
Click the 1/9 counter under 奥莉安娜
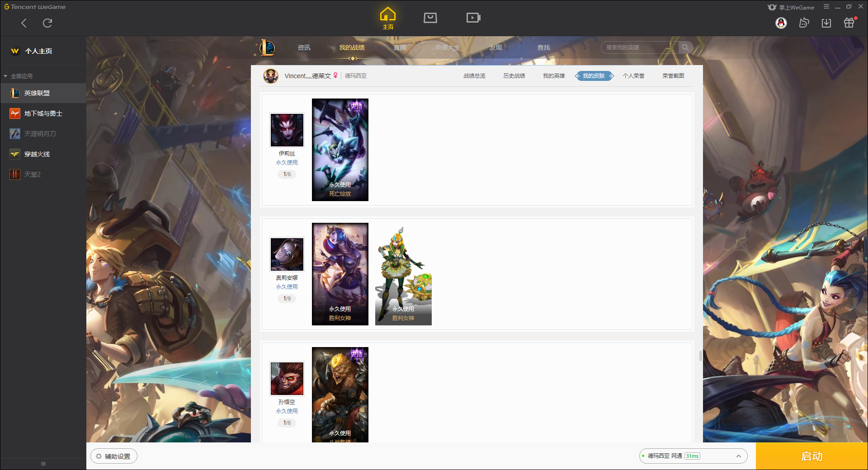tap(287, 299)
